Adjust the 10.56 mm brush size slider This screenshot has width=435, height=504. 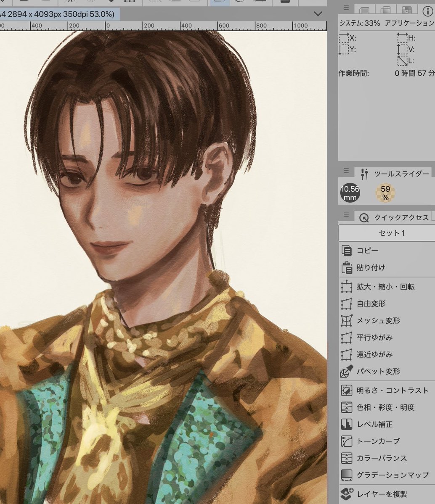click(350, 193)
